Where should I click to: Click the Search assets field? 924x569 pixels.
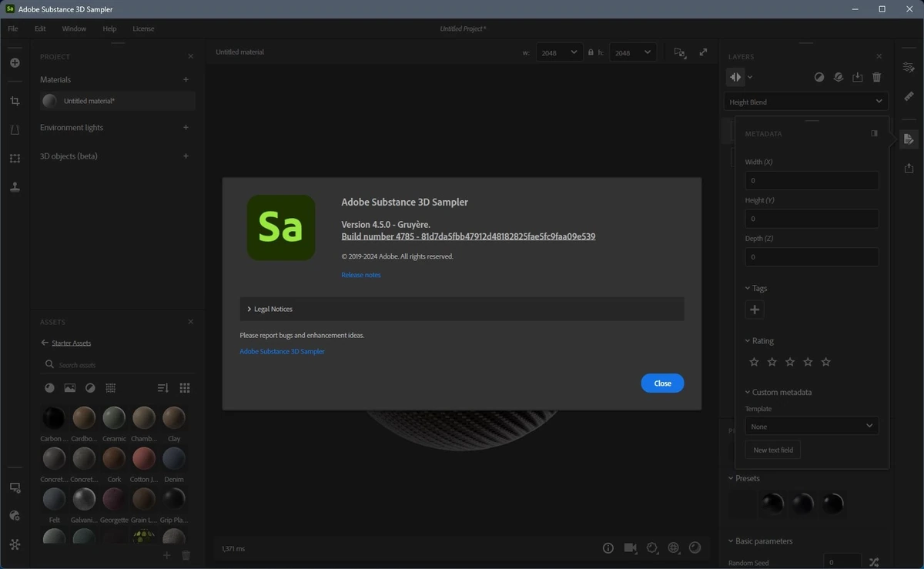click(x=117, y=364)
